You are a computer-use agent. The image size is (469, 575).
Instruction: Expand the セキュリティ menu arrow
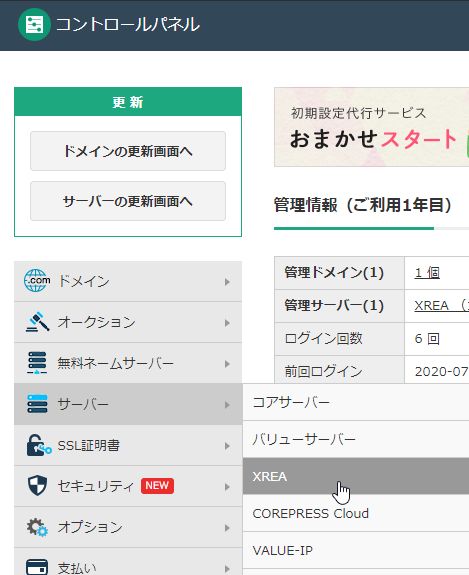coord(227,487)
